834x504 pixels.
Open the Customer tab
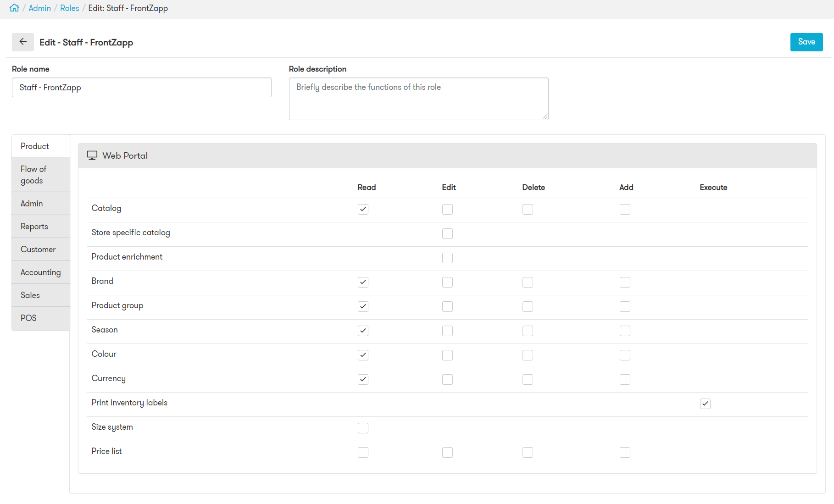pyautogui.click(x=41, y=249)
